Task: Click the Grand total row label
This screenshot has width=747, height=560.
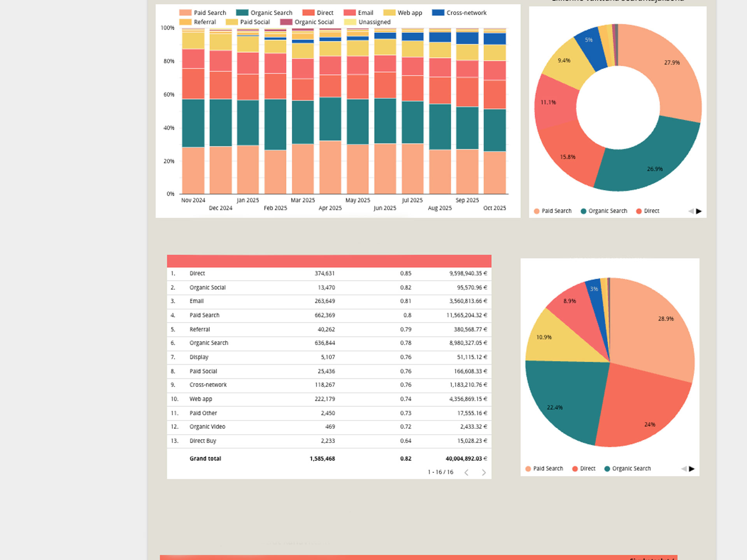Action: point(205,458)
